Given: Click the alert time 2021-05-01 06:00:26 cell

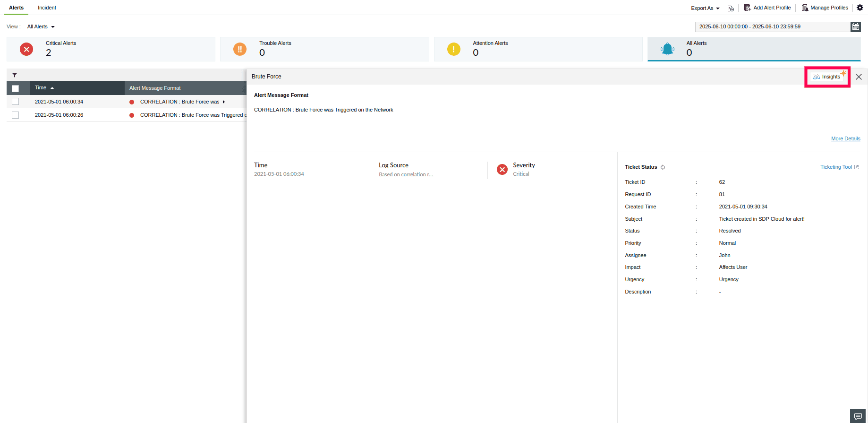Looking at the screenshot, I should [59, 115].
